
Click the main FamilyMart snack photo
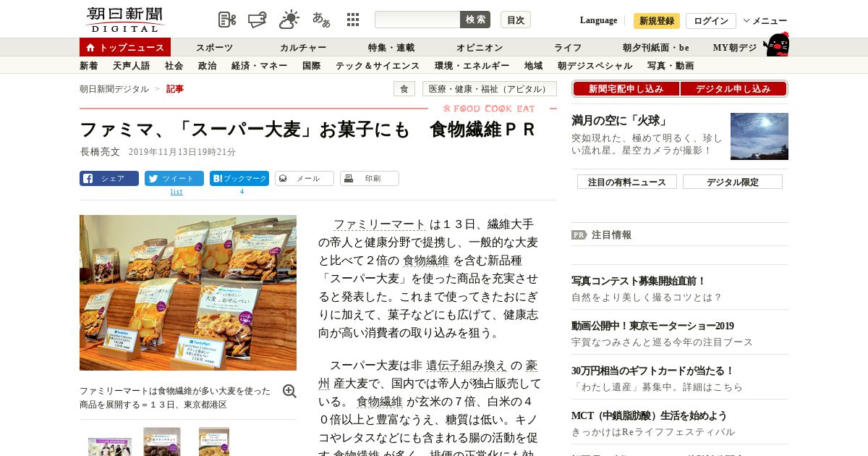click(188, 292)
